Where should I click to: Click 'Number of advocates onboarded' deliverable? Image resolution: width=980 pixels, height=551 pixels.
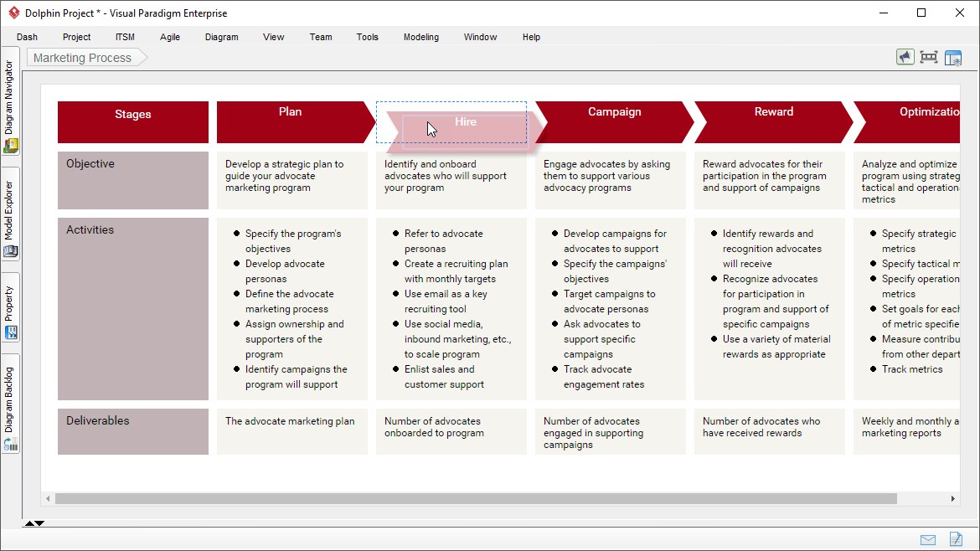coord(451,431)
